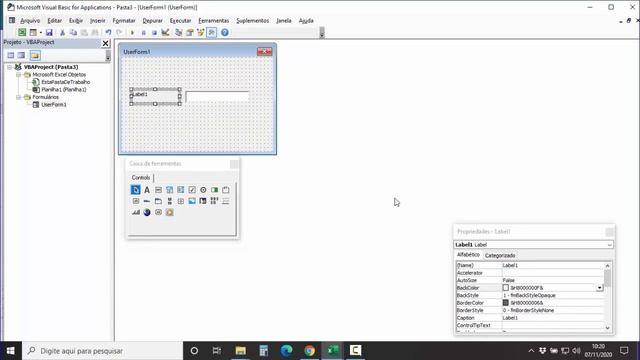Open the Inserir menu

pyautogui.click(x=98, y=20)
